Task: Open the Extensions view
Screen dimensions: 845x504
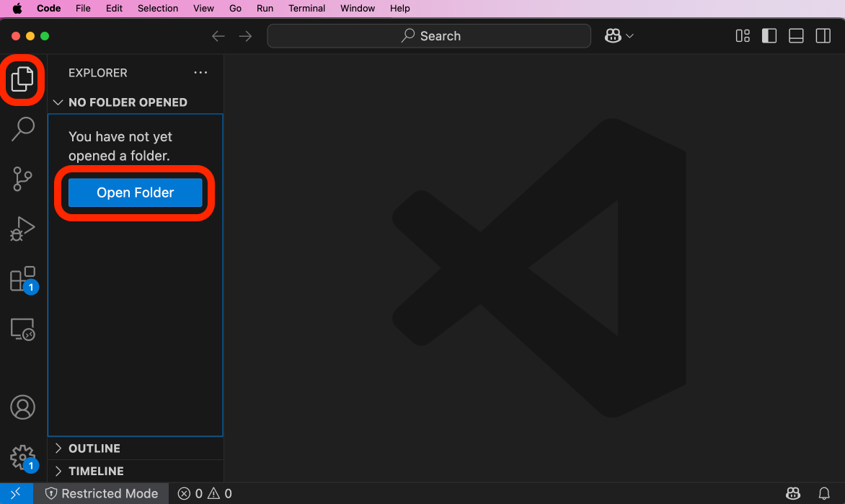Action: pyautogui.click(x=22, y=279)
